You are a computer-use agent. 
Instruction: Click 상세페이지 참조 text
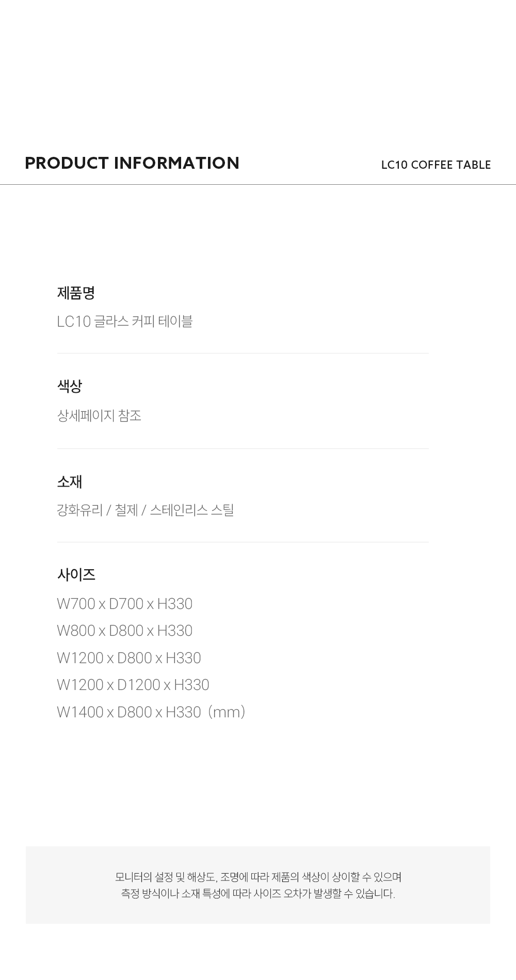tap(99, 415)
